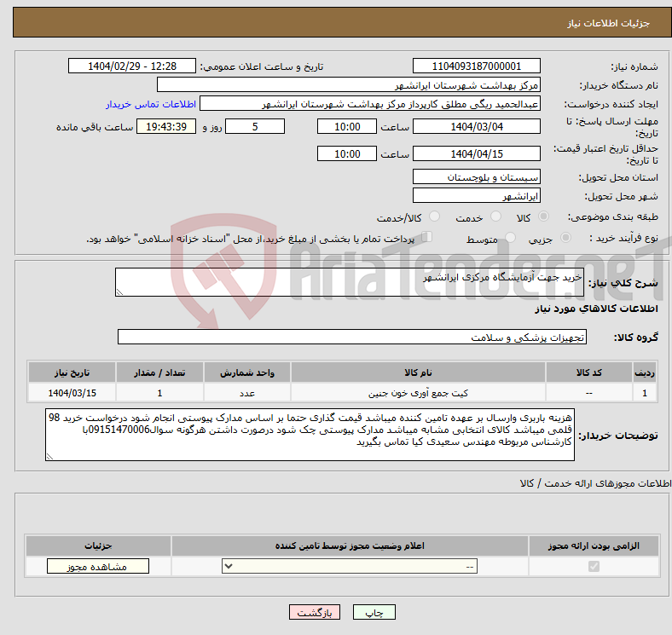This screenshot has width=672, height=635.
Task: Click the unit cell عدد
Action: tap(247, 393)
